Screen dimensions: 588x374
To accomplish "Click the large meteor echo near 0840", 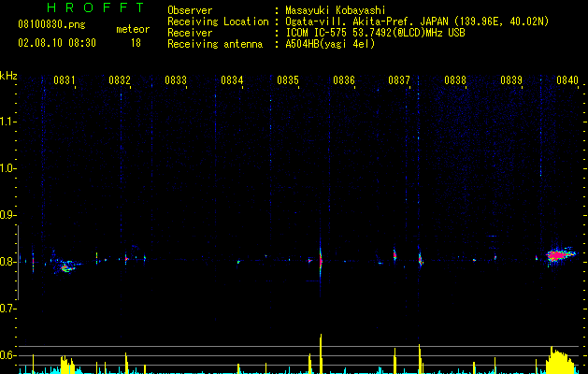I will pyautogui.click(x=560, y=255).
